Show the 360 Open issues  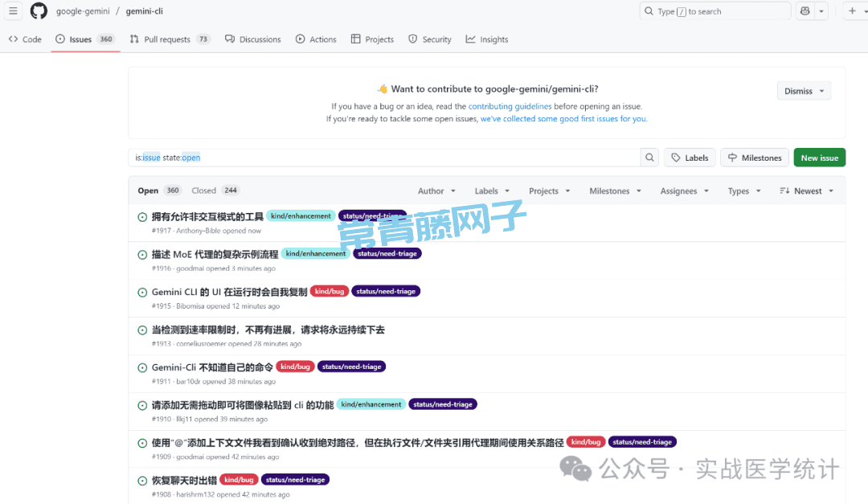click(x=159, y=191)
